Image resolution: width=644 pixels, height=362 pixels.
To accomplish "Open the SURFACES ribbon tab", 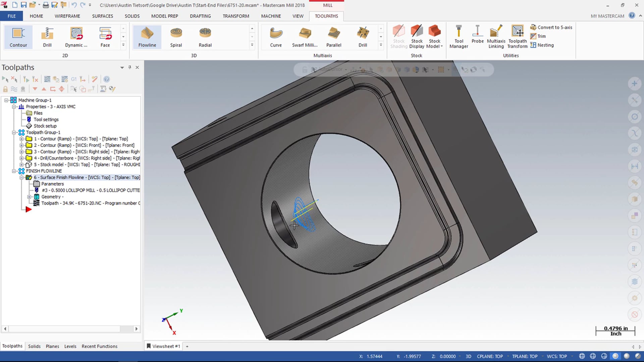I will (x=102, y=16).
